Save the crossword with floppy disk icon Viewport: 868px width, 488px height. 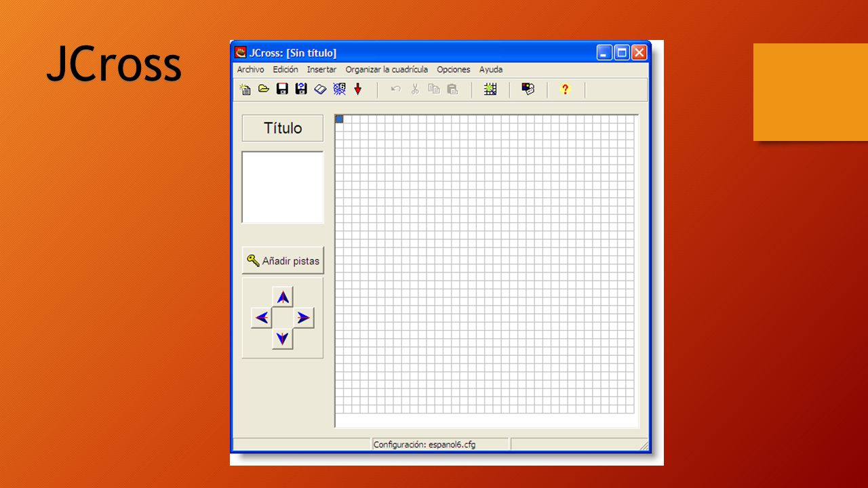tap(283, 89)
